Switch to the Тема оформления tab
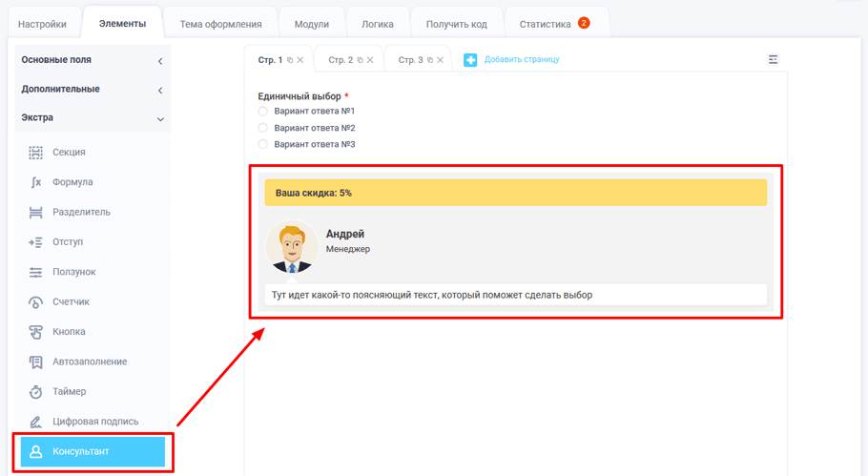Viewport: 868px width, 476px height. point(221,24)
